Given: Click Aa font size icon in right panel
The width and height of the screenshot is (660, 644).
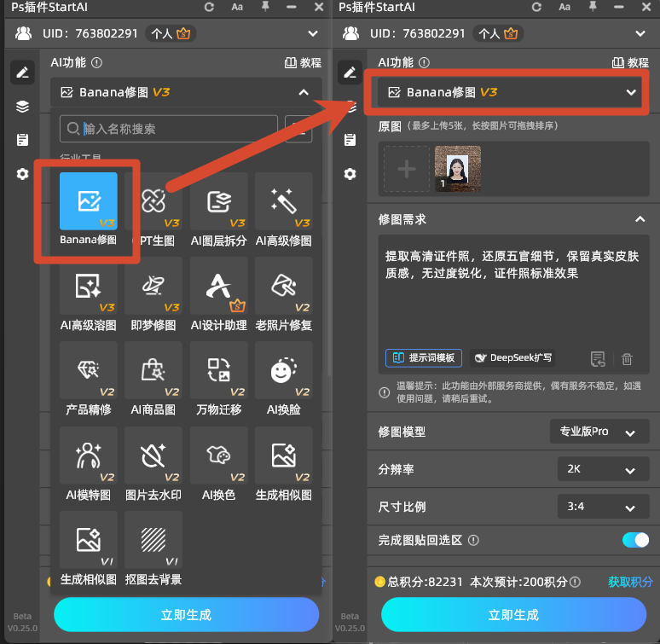Looking at the screenshot, I should [564, 7].
